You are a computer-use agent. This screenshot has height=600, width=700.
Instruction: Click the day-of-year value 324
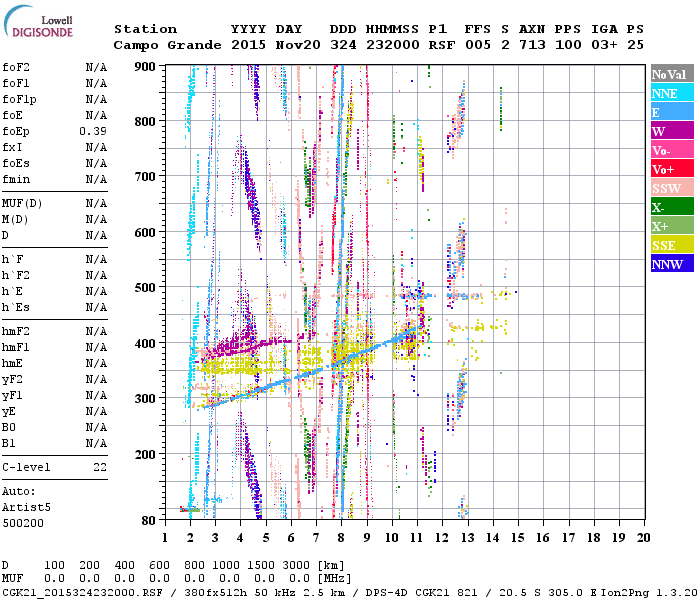coord(343,45)
